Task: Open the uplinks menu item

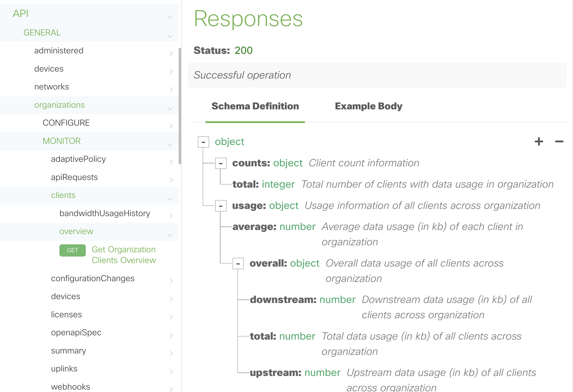Action: click(64, 369)
